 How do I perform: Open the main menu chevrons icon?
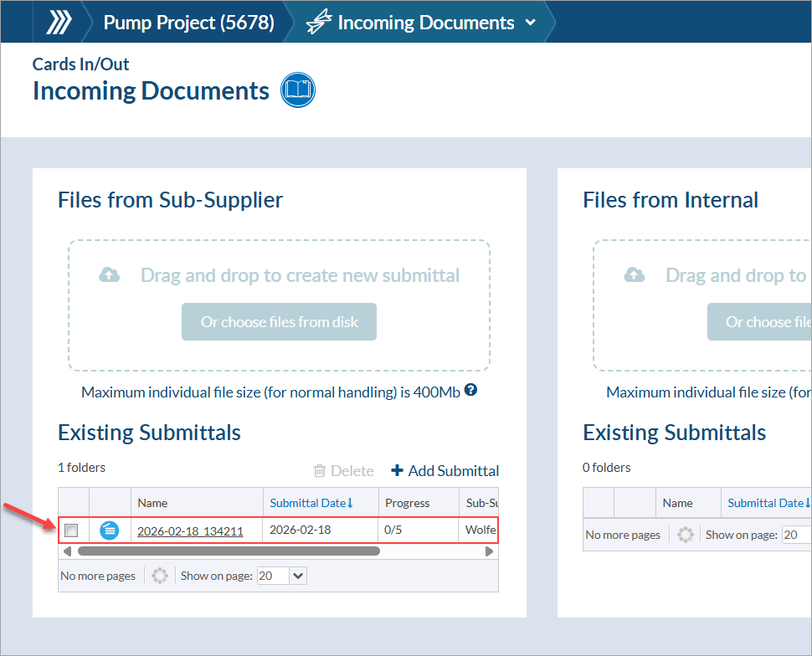(59, 23)
